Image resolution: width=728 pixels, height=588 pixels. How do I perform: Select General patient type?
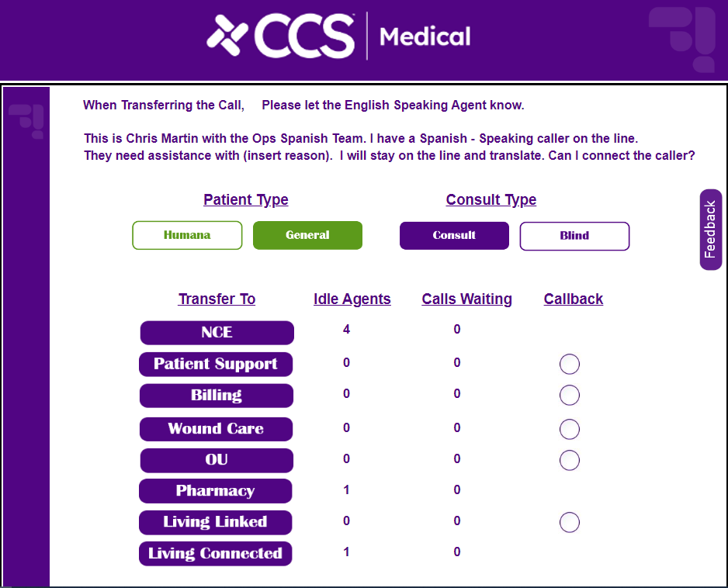click(x=307, y=235)
